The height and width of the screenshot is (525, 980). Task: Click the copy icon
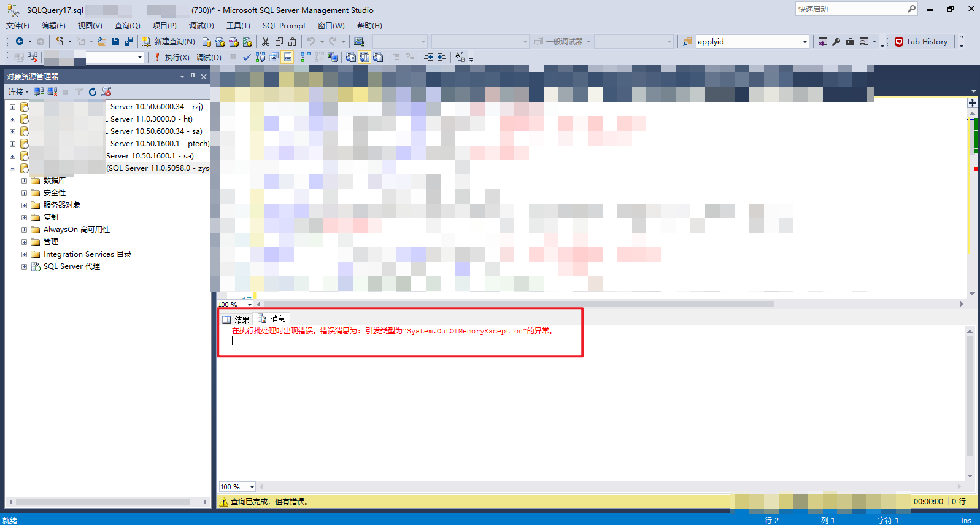click(279, 42)
